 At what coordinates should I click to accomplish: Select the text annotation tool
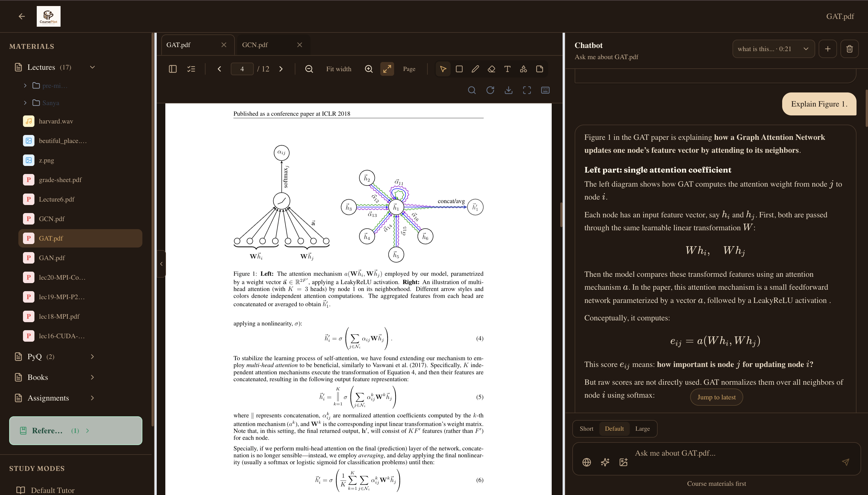(x=507, y=69)
